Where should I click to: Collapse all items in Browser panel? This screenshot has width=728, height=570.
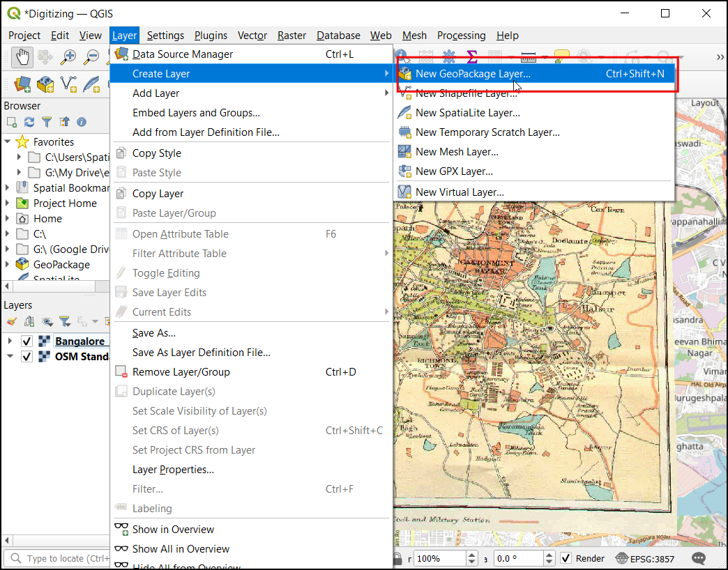(x=65, y=122)
